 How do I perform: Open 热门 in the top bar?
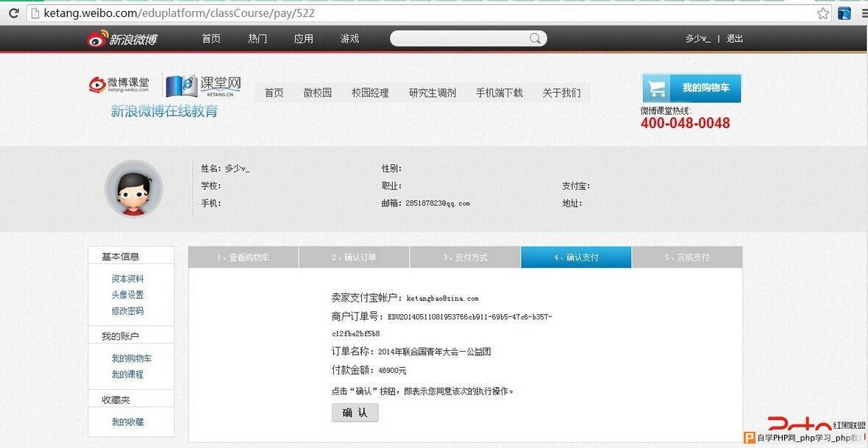(257, 39)
